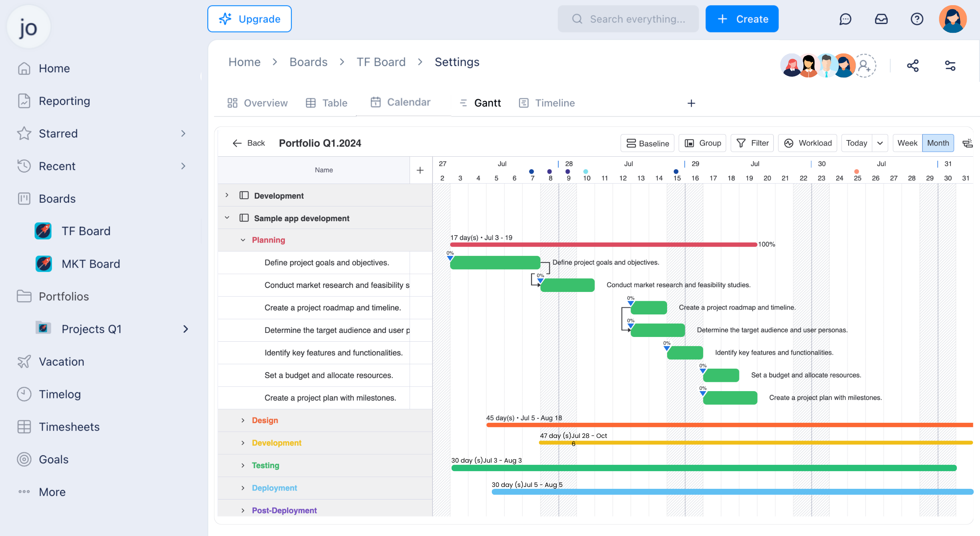Switch to the Calendar tab

(x=401, y=102)
